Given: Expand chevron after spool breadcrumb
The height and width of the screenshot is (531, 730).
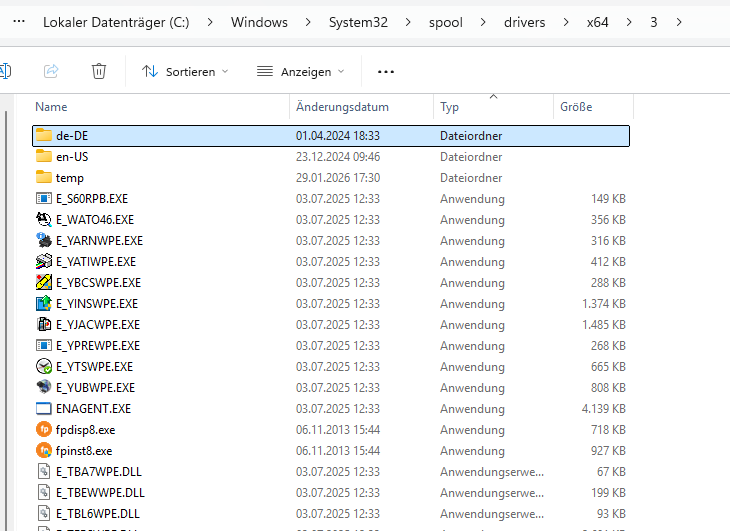Looking at the screenshot, I should [483, 22].
